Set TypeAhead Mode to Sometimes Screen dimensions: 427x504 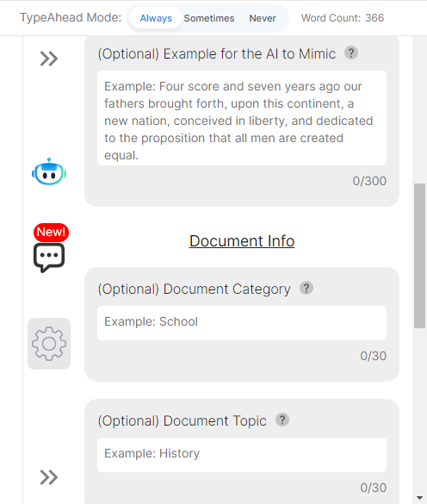[x=209, y=18]
